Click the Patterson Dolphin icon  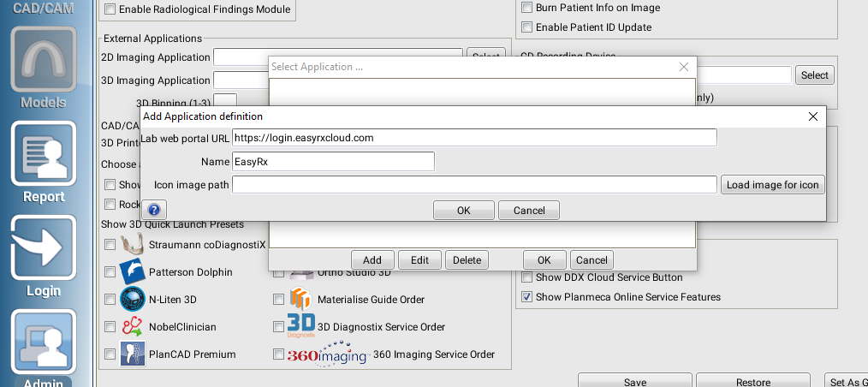coord(133,271)
